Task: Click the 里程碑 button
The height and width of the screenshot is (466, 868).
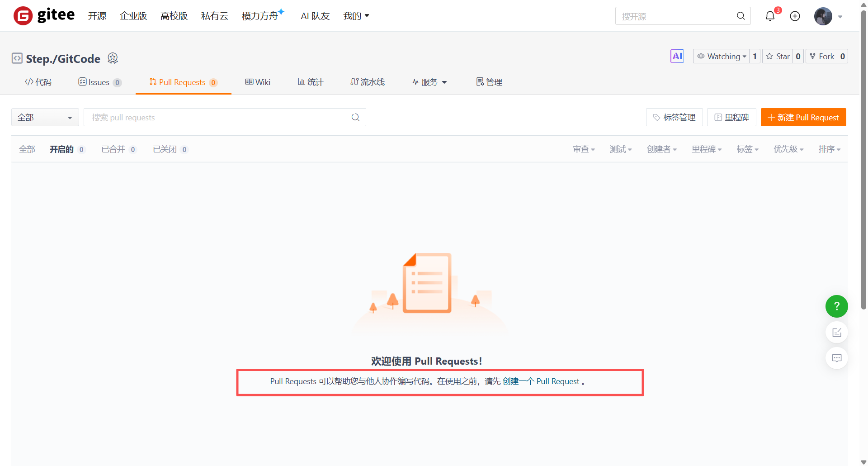Action: pos(731,117)
